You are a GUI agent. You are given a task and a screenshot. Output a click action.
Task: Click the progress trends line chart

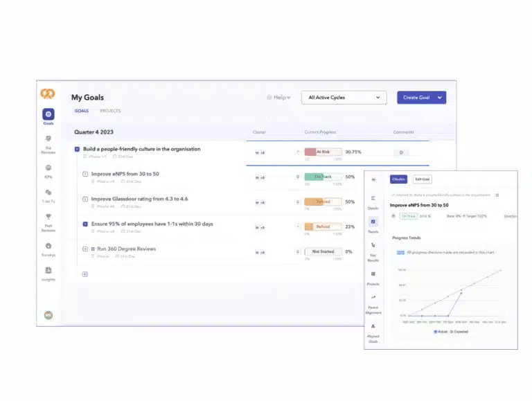tap(451, 296)
